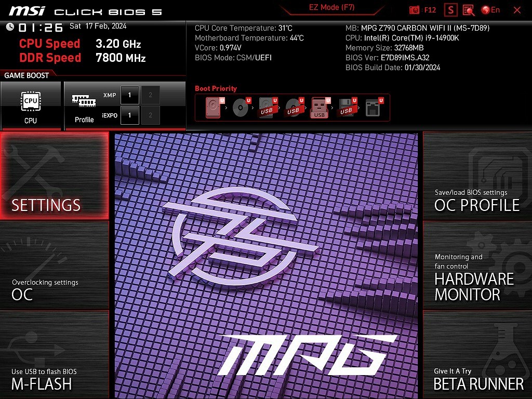532x399 pixels.
Task: Select the USB floppy boot device icon
Action: [x=347, y=107]
